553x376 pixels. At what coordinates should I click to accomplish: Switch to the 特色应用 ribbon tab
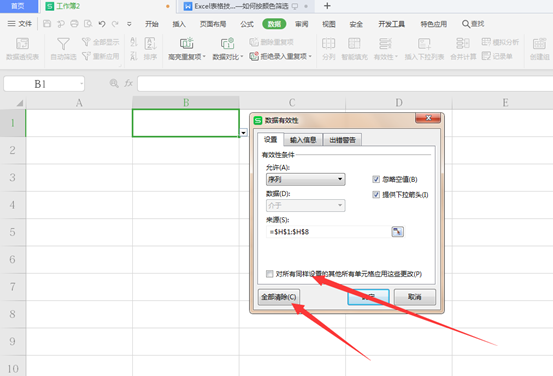point(433,24)
